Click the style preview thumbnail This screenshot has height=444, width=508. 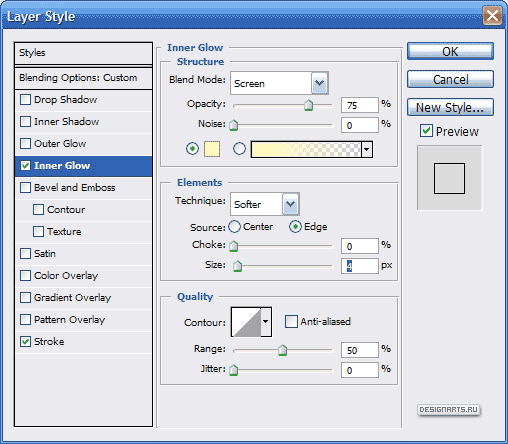(449, 178)
